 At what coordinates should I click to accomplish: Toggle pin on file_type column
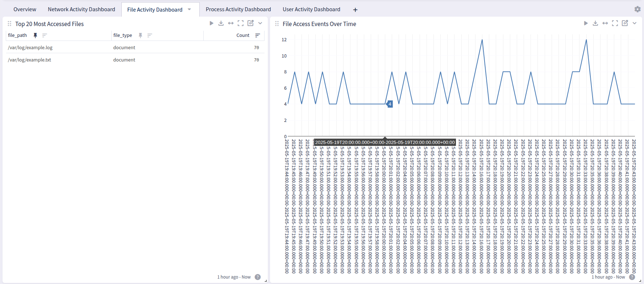[140, 35]
